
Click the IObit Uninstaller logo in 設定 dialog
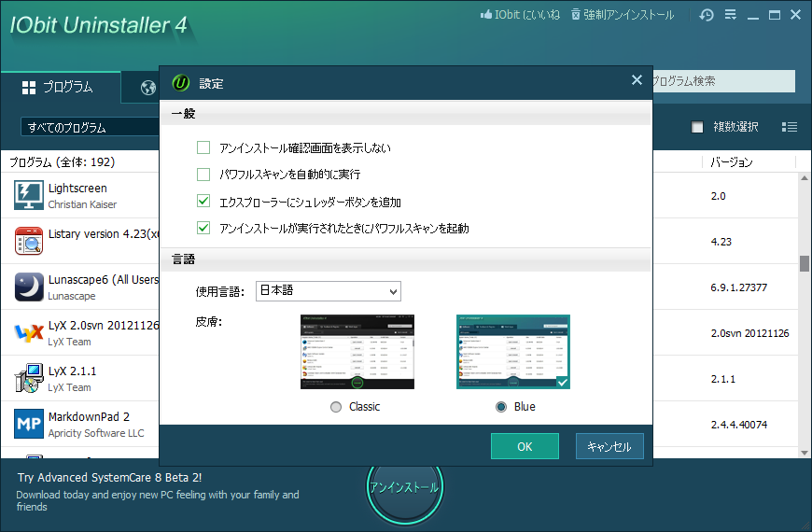181,83
